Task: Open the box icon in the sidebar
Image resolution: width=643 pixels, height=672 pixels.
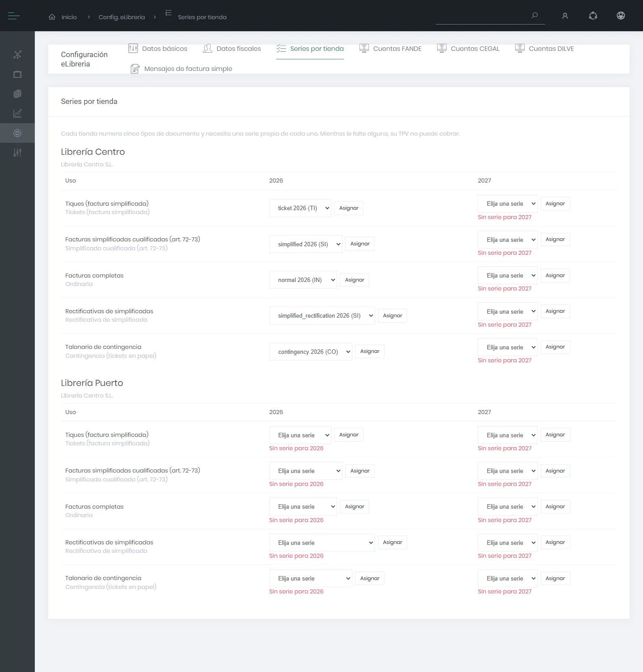Action: 17,75
